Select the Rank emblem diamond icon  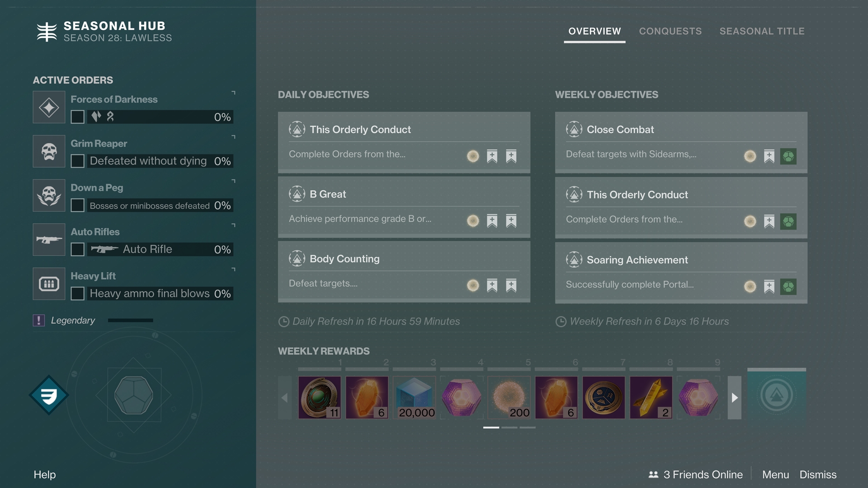click(49, 395)
